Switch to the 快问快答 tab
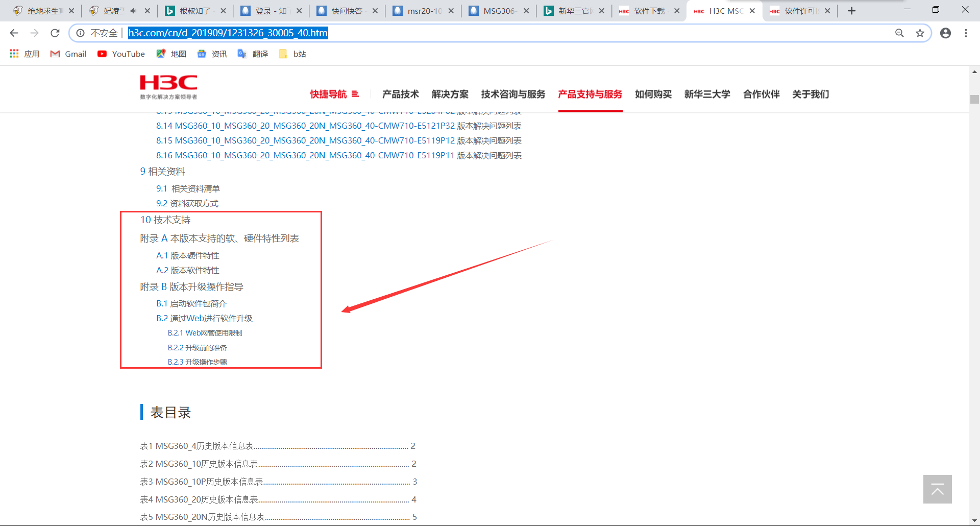980x526 pixels. [x=347, y=11]
